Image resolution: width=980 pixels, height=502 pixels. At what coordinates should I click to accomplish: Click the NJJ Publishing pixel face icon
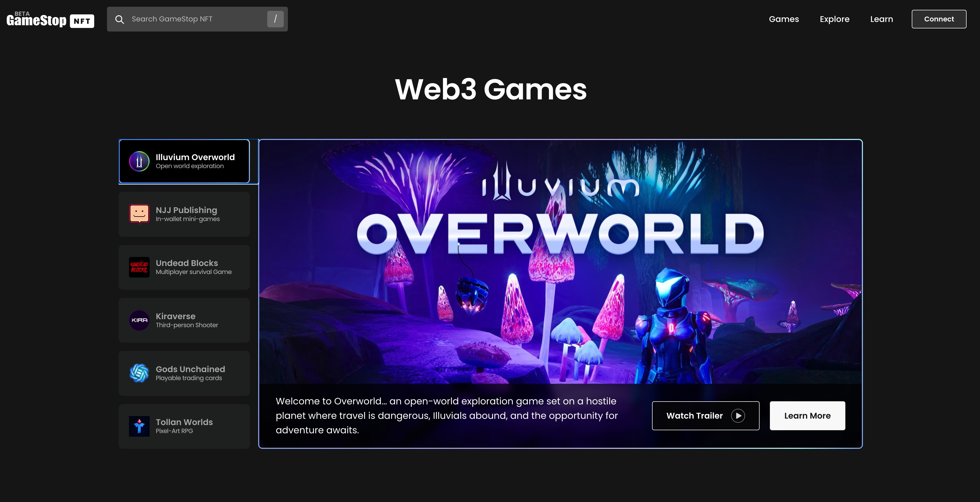click(139, 214)
